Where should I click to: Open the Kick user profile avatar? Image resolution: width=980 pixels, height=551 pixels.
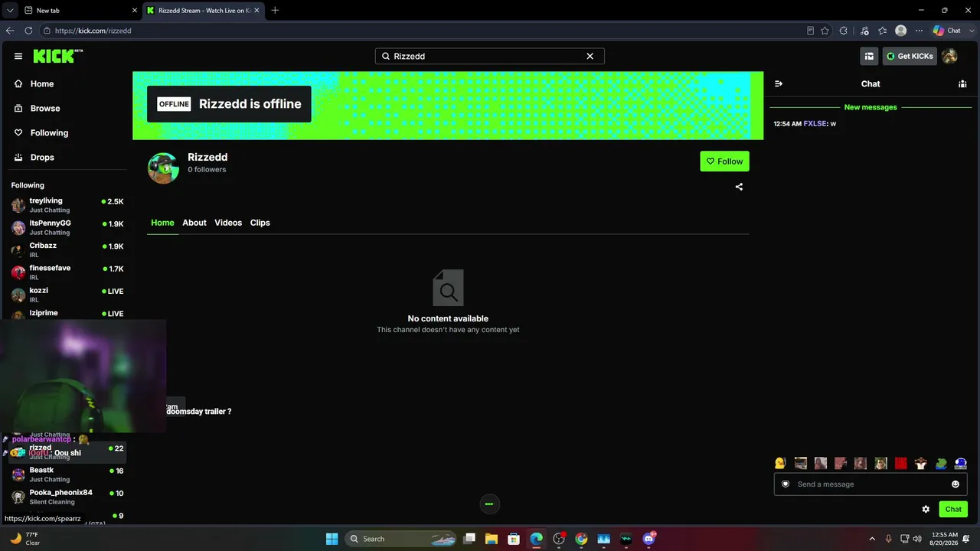coord(949,56)
